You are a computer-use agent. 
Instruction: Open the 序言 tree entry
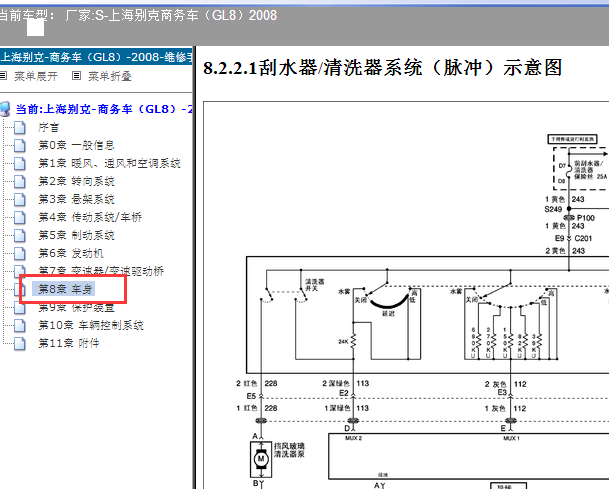click(x=49, y=127)
